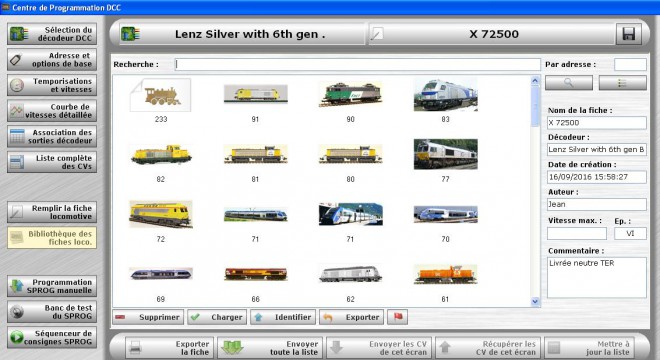Click the pencil edit icon beside X 72500
660x360 pixels.
point(377,34)
